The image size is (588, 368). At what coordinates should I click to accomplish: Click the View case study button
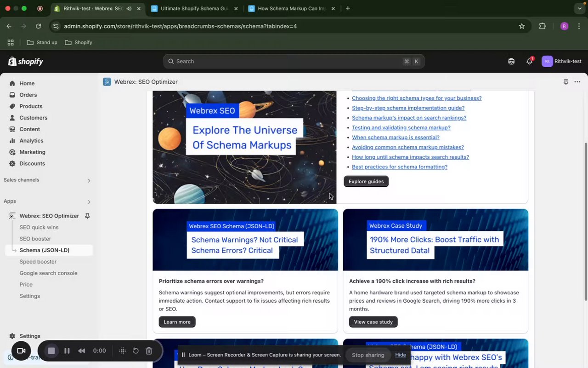coord(373,322)
